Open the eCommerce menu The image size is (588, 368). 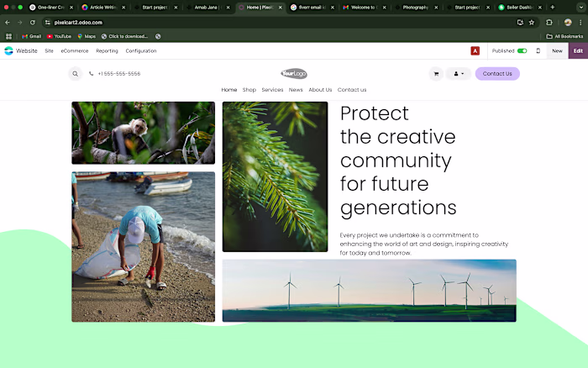pyautogui.click(x=75, y=50)
